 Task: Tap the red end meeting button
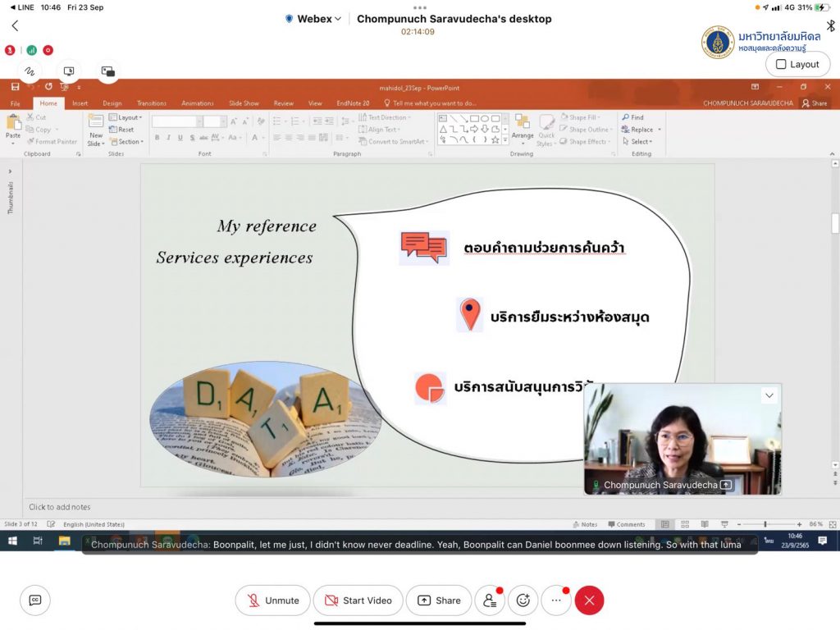click(589, 600)
